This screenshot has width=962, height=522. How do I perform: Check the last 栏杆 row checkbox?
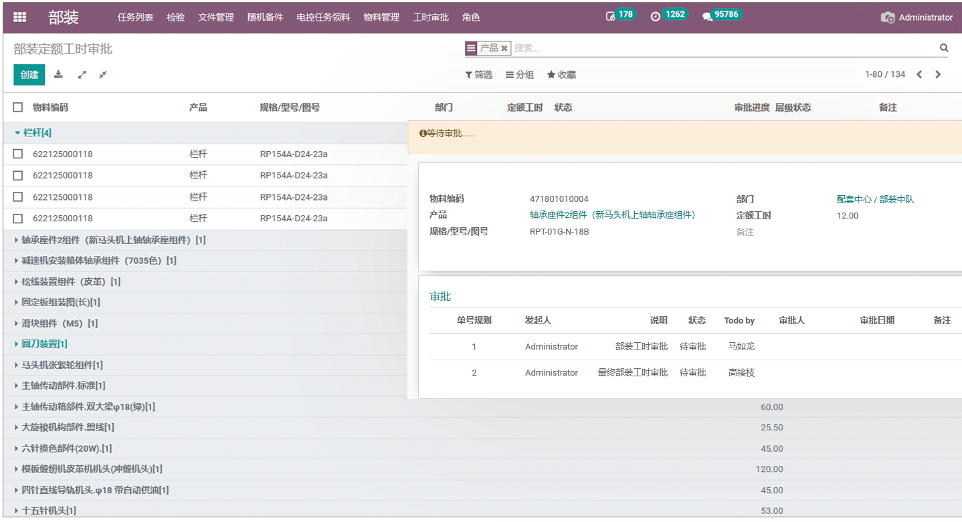point(18,218)
